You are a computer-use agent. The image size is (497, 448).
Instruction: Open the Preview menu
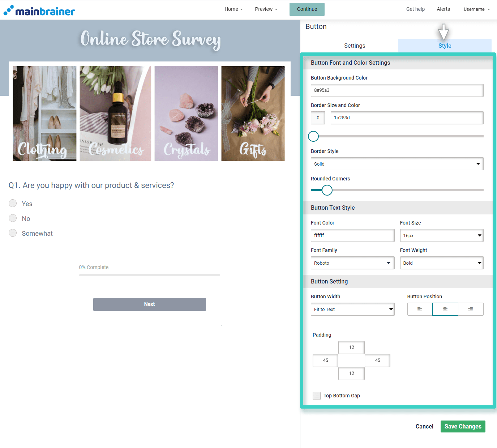point(266,9)
